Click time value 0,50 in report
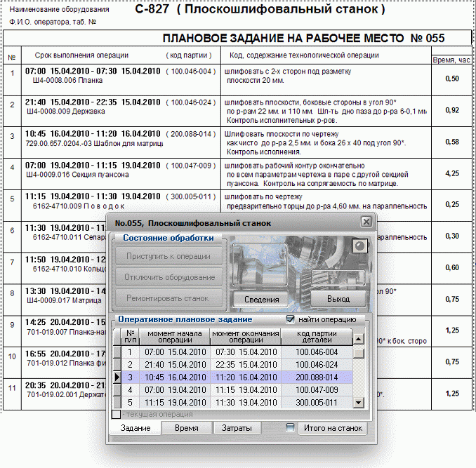The width and height of the screenshot is (476, 468). pos(452,79)
